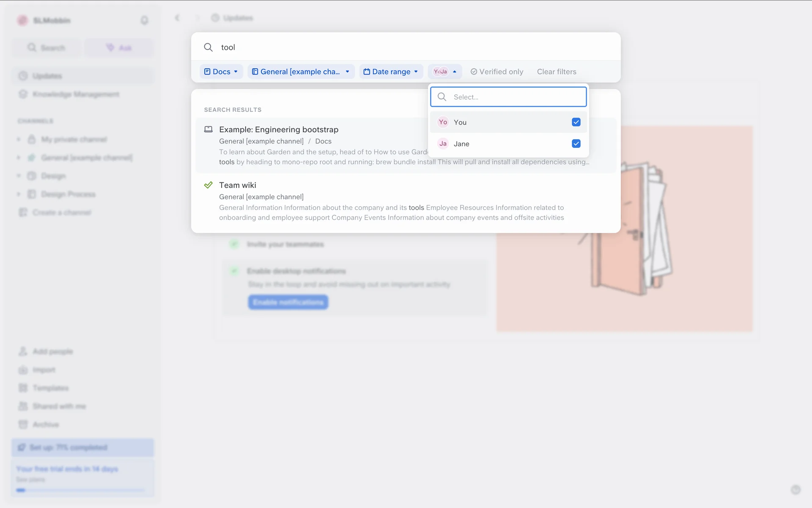Enable the Verified only filter
The width and height of the screenshot is (812, 508).
click(x=497, y=72)
